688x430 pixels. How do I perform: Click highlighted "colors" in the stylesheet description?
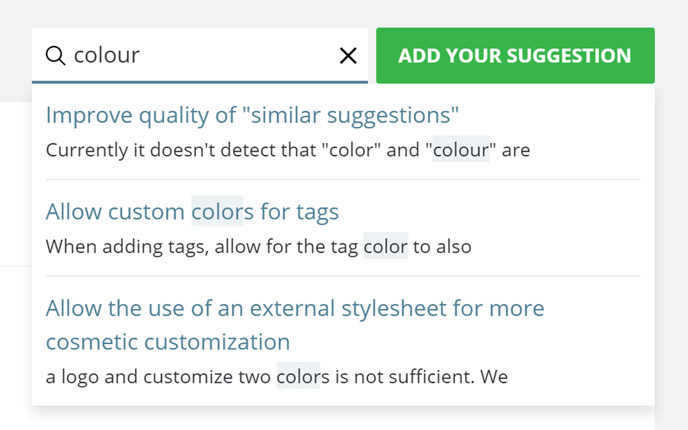pos(297,377)
